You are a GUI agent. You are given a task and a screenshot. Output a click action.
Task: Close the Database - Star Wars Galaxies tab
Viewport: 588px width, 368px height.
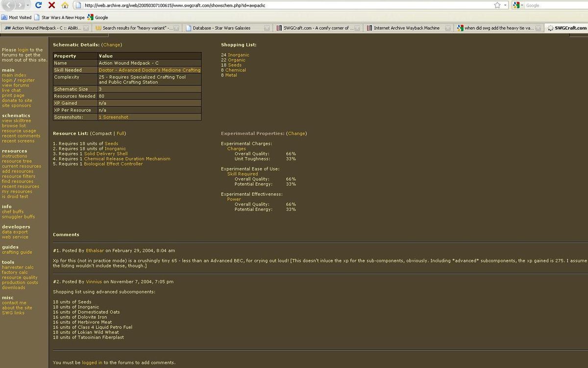pyautogui.click(x=267, y=28)
